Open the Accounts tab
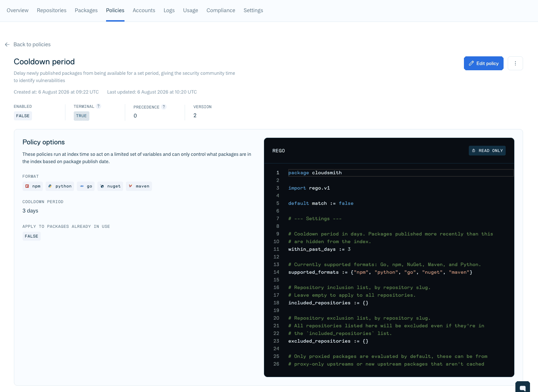Screen dimensions: 538x392 (144, 10)
